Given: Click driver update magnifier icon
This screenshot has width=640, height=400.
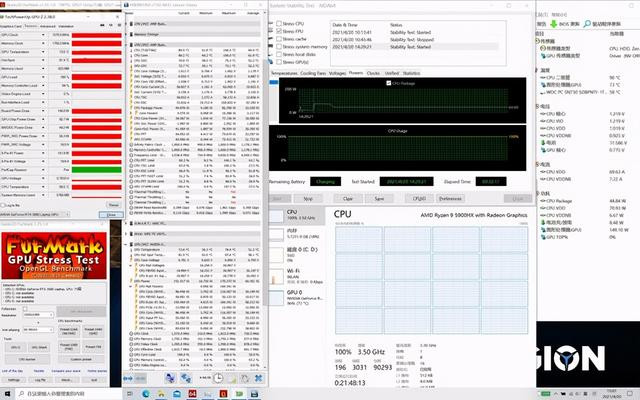Looking at the screenshot, I should point(587,24).
